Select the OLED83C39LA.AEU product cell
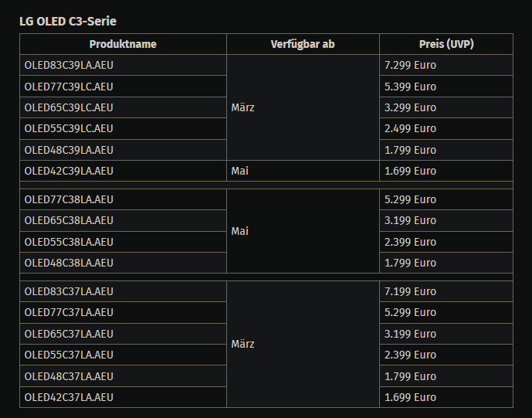Image resolution: width=532 pixels, height=418 pixels. 123,65
